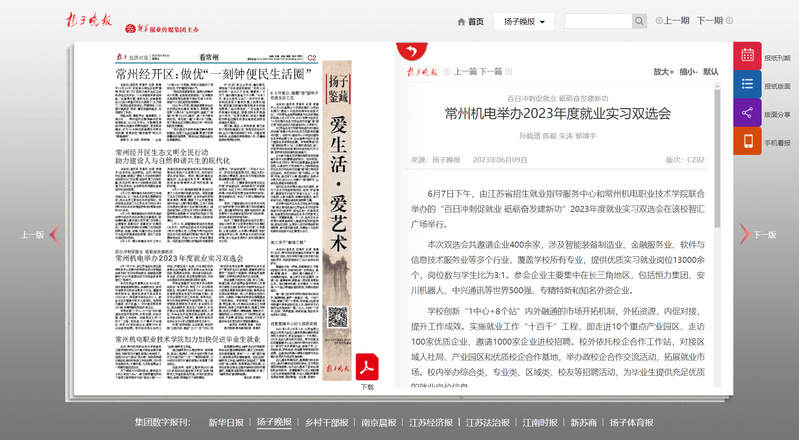Click the search magnifier button
This screenshot has height=440, width=799.
[639, 21]
